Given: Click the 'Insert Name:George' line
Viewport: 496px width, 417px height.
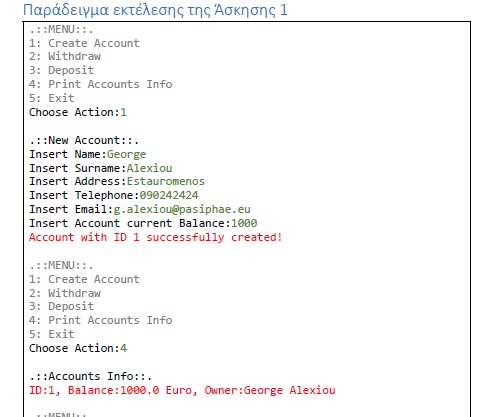Looking at the screenshot, I should pyautogui.click(x=88, y=154).
